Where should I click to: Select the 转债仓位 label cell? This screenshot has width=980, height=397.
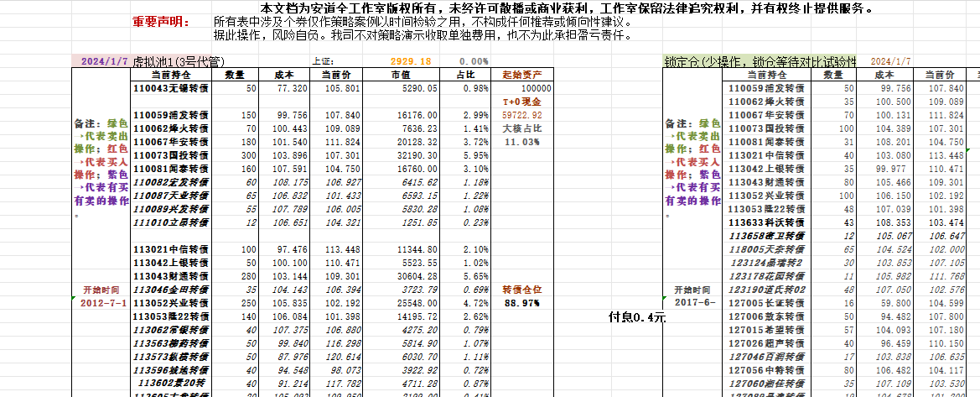coord(521,290)
